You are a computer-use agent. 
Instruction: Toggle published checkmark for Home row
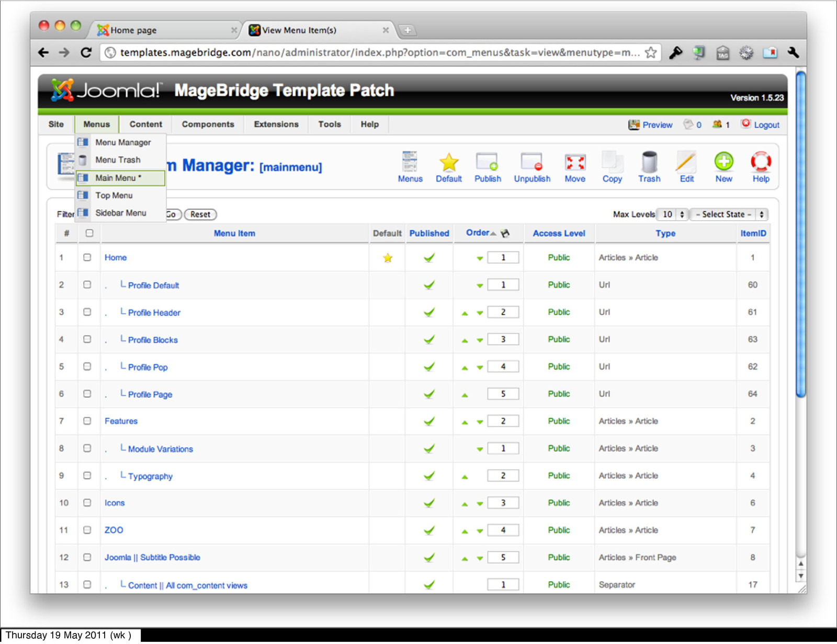(x=429, y=257)
